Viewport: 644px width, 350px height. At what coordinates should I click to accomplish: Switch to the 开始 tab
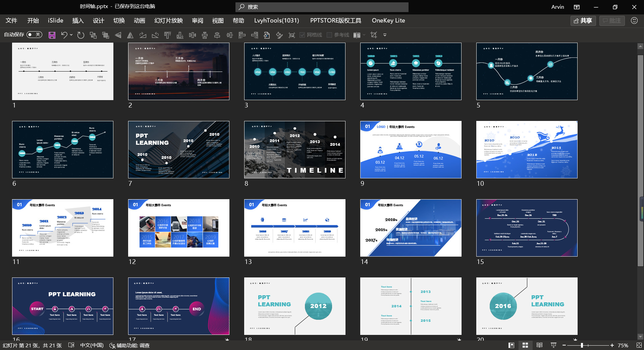pyautogui.click(x=33, y=20)
